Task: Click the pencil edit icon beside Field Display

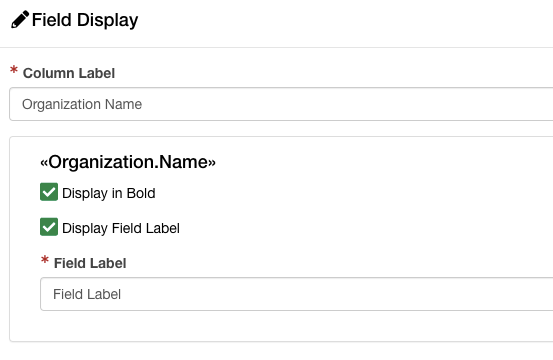Action: coord(20,19)
